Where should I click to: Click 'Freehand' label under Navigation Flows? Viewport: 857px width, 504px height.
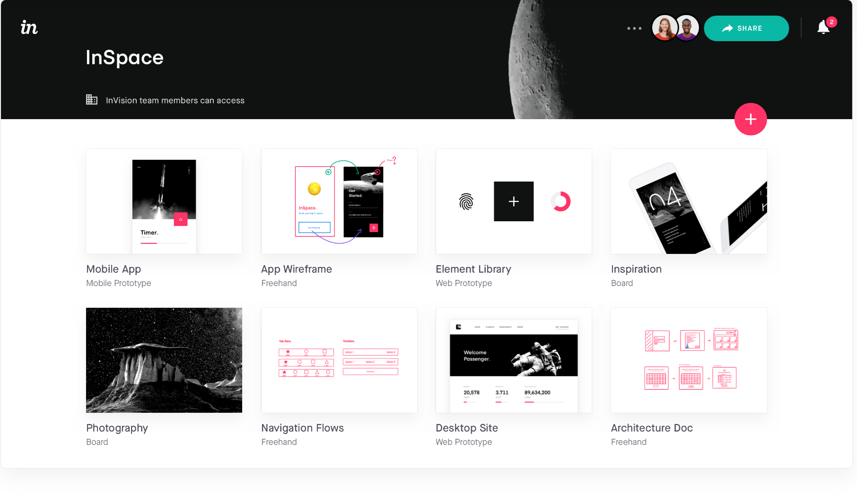click(279, 442)
